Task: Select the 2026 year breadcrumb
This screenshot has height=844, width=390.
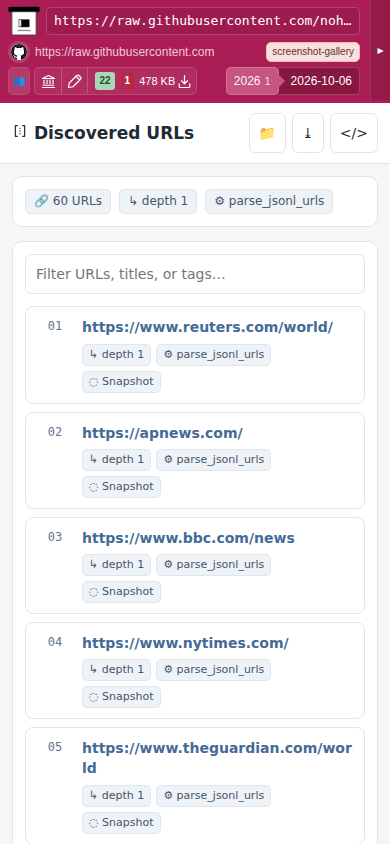Action: click(252, 81)
